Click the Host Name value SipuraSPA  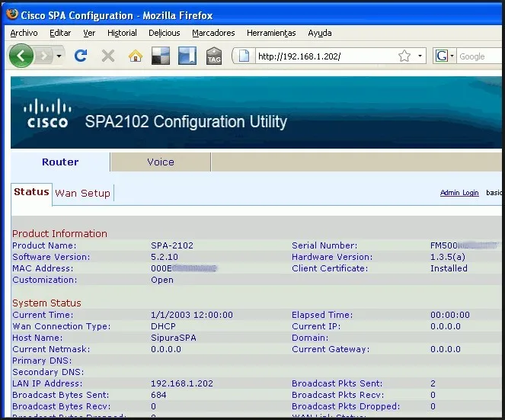[173, 338]
